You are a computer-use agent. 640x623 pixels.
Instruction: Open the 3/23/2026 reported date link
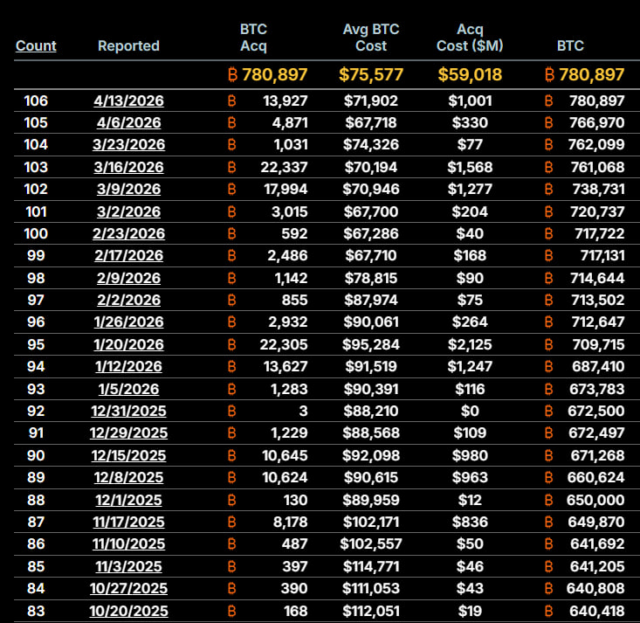click(129, 145)
